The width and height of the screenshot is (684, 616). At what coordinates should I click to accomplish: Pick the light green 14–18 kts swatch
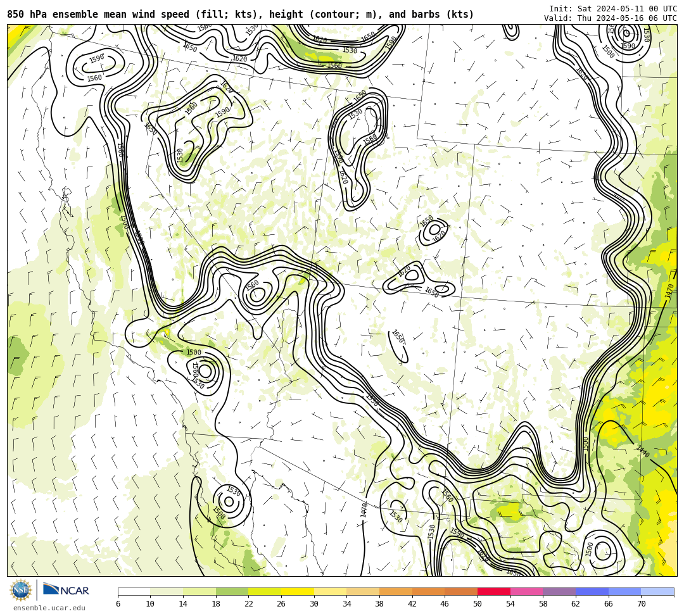click(x=199, y=591)
